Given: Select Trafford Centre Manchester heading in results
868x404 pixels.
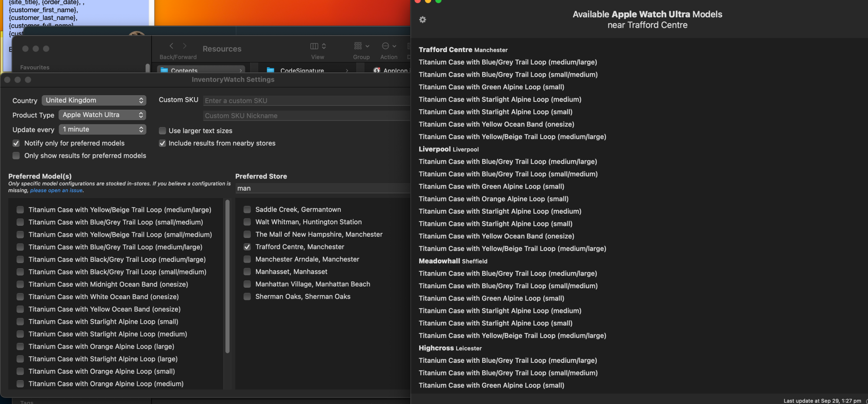Looking at the screenshot, I should click(463, 50).
